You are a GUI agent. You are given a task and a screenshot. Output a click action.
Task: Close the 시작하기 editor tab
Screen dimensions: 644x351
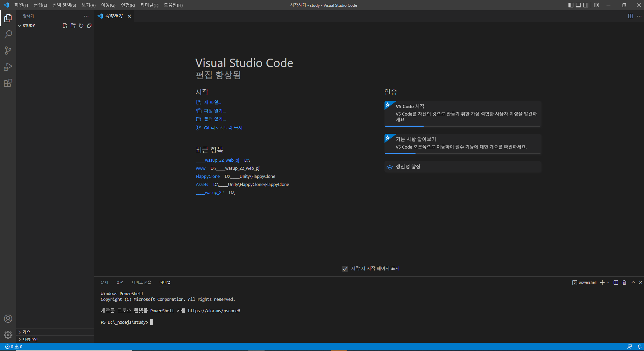point(129,16)
